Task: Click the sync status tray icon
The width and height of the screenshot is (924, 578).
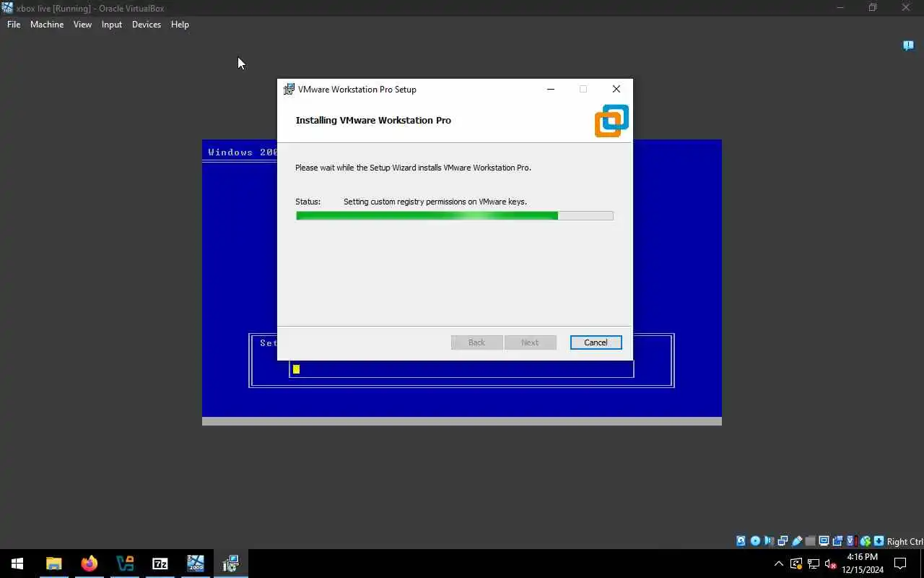Action: tap(796, 564)
